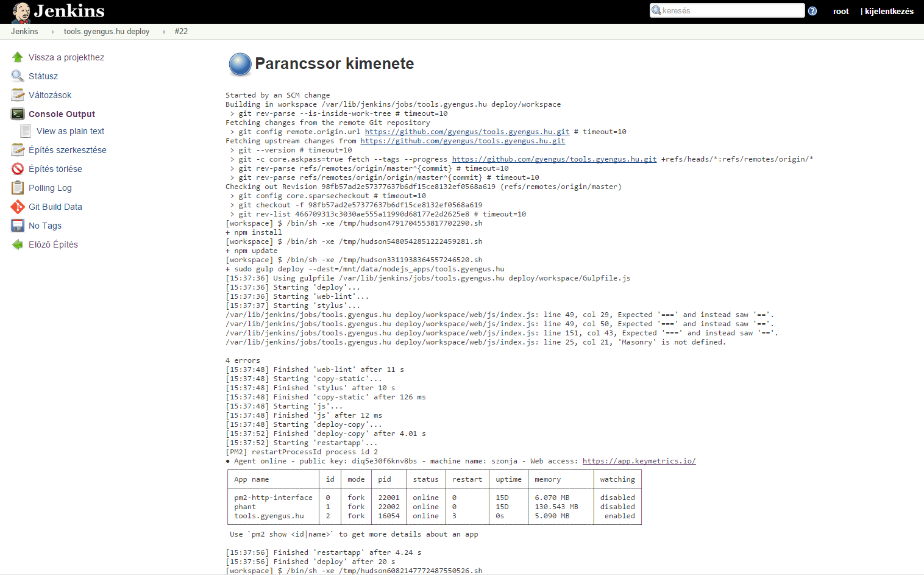
Task: Expand breadcrumb arrow after Jenkins
Action: point(52,32)
